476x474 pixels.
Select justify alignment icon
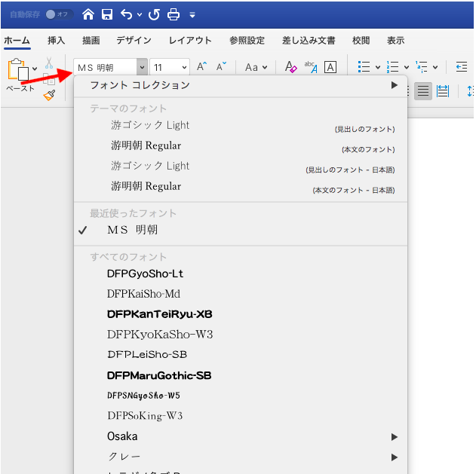coord(423,90)
